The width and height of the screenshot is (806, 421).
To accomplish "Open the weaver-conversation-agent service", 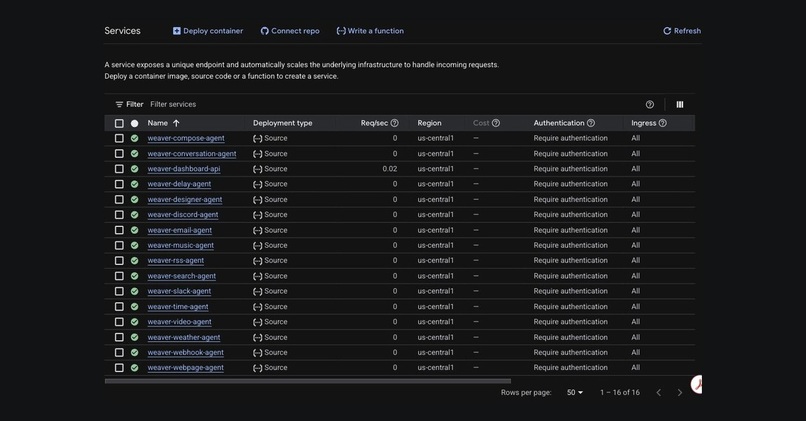I will (x=192, y=154).
